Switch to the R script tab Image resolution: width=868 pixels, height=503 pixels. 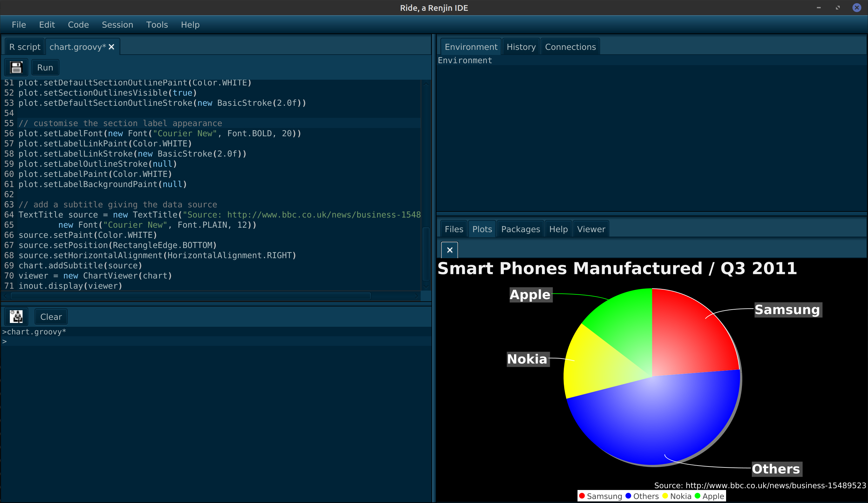tap(24, 47)
